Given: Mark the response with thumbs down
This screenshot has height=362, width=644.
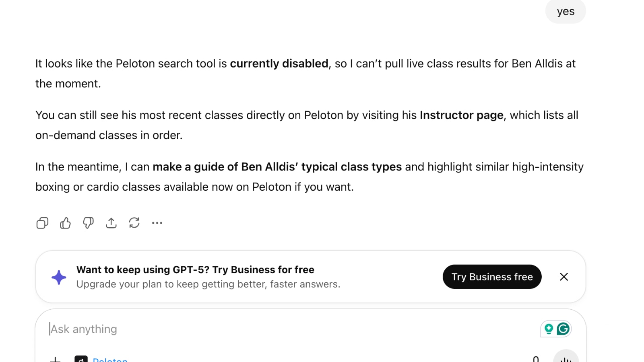Looking at the screenshot, I should point(88,223).
